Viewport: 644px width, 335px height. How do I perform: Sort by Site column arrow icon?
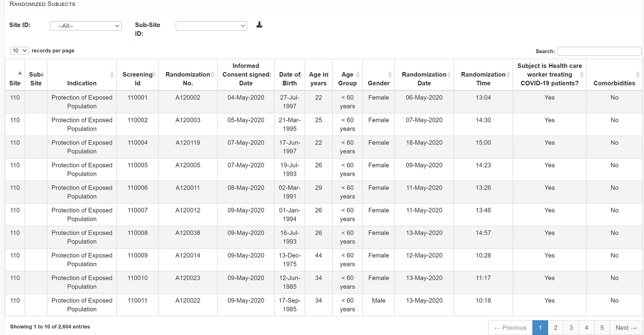pyautogui.click(x=19, y=73)
